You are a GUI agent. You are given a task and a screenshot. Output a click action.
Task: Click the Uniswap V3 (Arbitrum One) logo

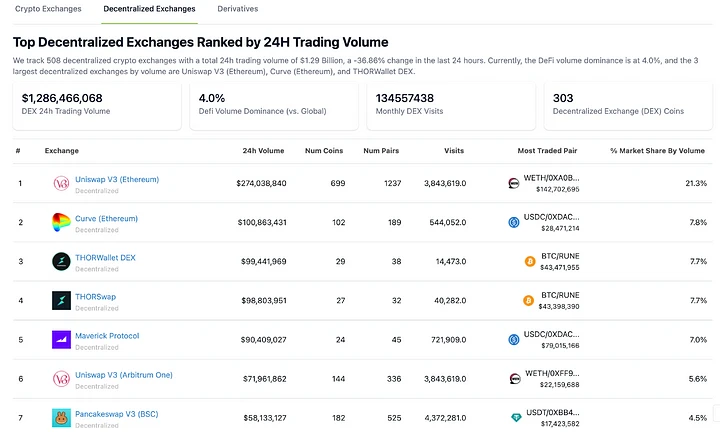point(61,379)
